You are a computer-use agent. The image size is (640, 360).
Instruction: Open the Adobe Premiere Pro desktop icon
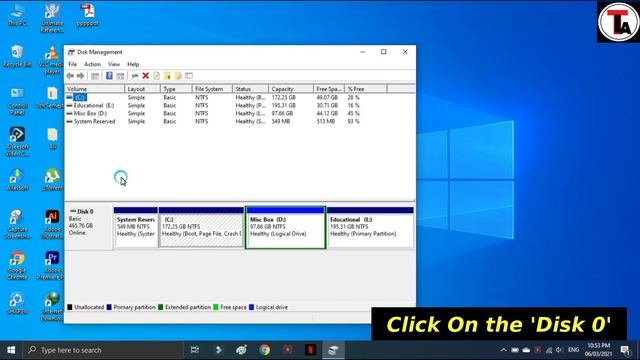pyautogui.click(x=52, y=265)
